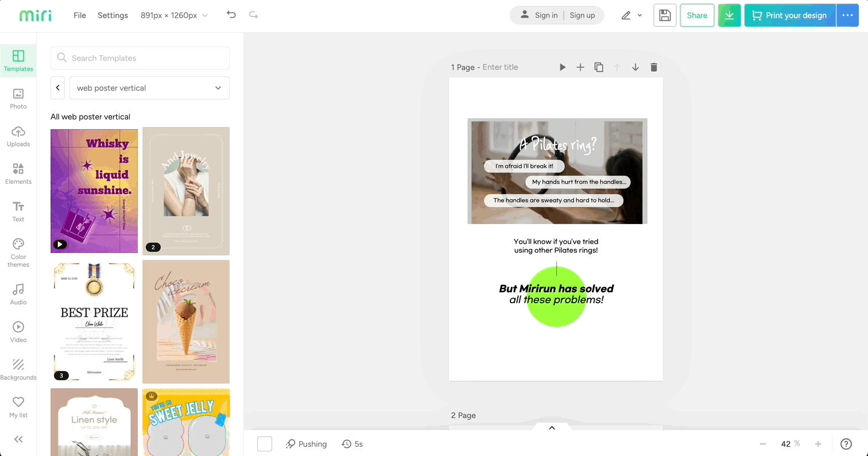Open the Color themes panel
The width and height of the screenshot is (868, 456).
(x=18, y=253)
